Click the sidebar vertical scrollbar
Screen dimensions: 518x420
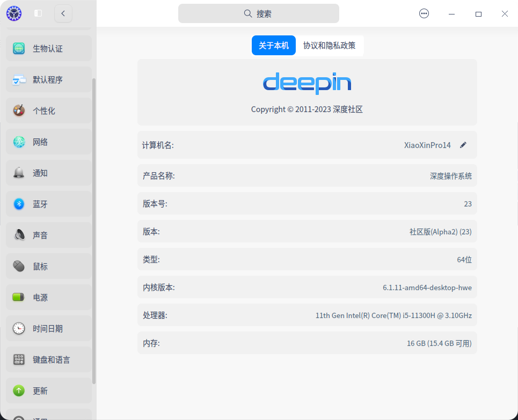point(94,231)
